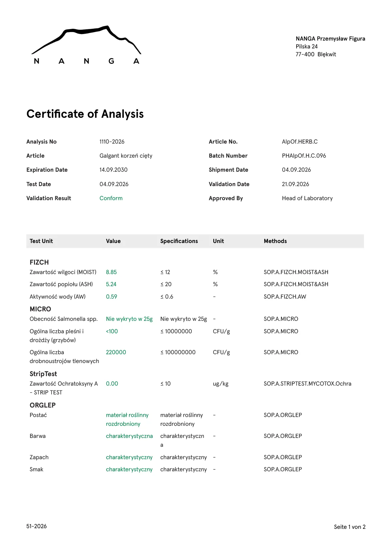Select mold and yeast value <100
The image size is (392, 555).
point(112,331)
